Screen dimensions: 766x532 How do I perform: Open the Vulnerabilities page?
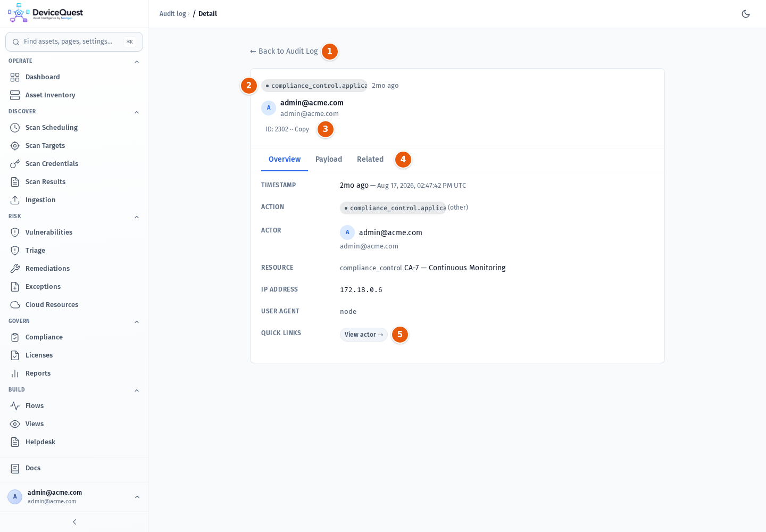coord(74,232)
